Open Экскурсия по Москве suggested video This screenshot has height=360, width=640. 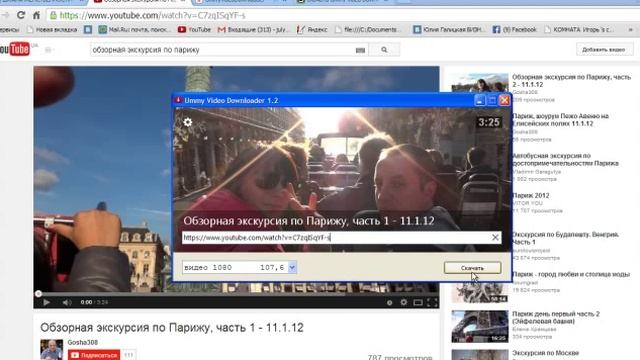point(545,353)
